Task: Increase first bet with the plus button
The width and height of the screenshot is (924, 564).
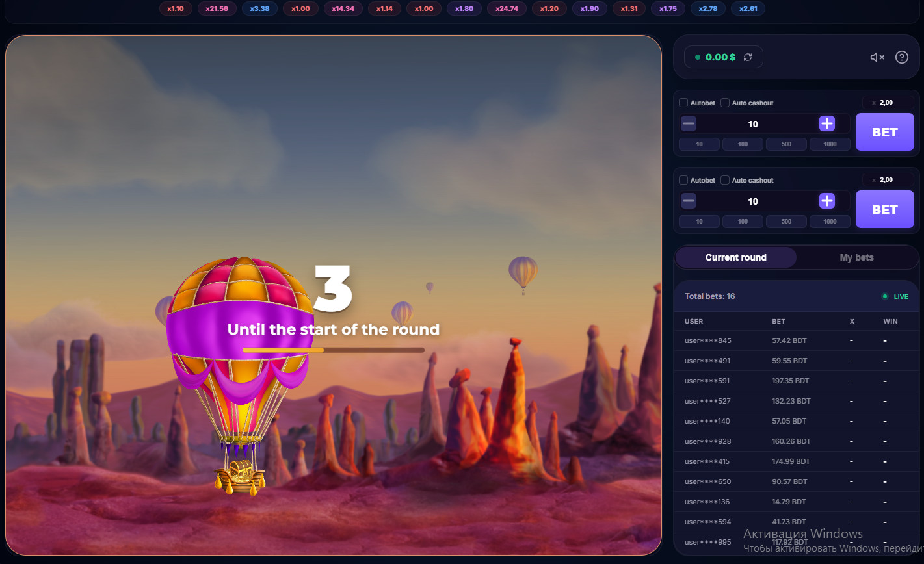Action: pyautogui.click(x=827, y=123)
